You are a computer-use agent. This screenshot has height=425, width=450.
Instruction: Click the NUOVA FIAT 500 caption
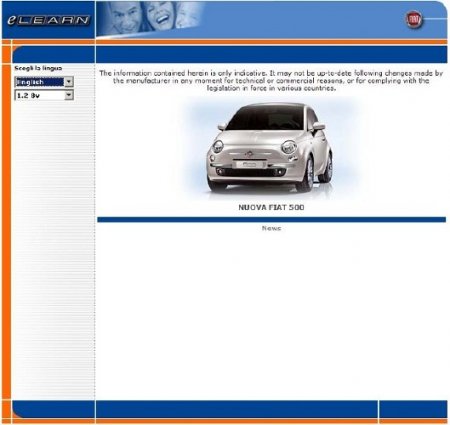[x=271, y=207]
